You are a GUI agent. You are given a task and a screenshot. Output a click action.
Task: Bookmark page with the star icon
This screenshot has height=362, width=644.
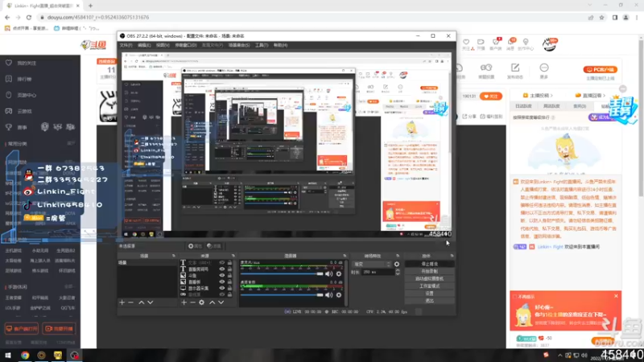[601, 17]
